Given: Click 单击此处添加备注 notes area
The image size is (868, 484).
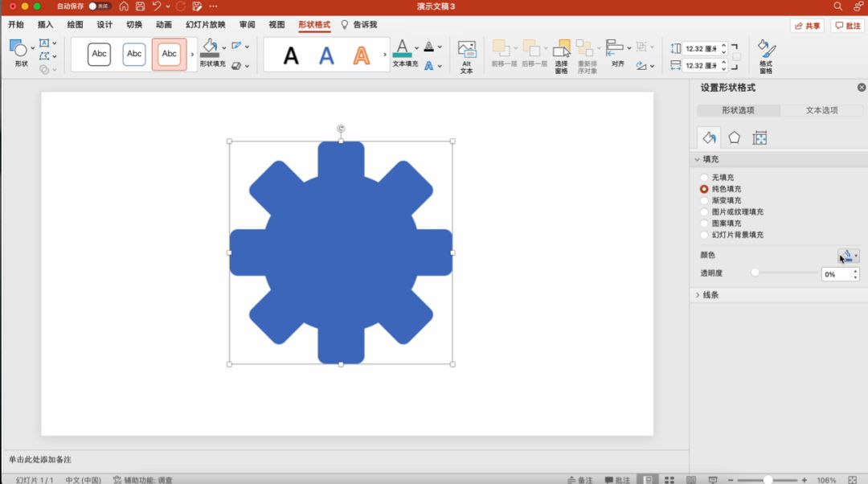Looking at the screenshot, I should (x=40, y=460).
